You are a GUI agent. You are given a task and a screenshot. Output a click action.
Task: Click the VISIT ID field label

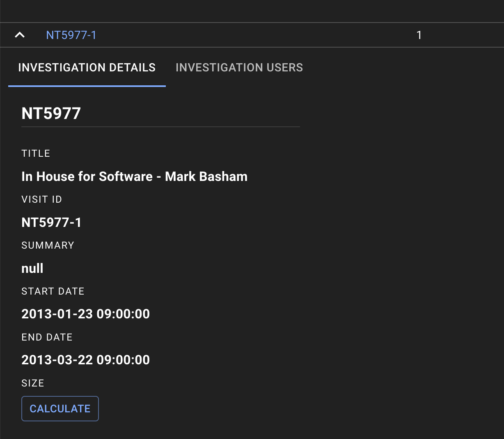[41, 199]
